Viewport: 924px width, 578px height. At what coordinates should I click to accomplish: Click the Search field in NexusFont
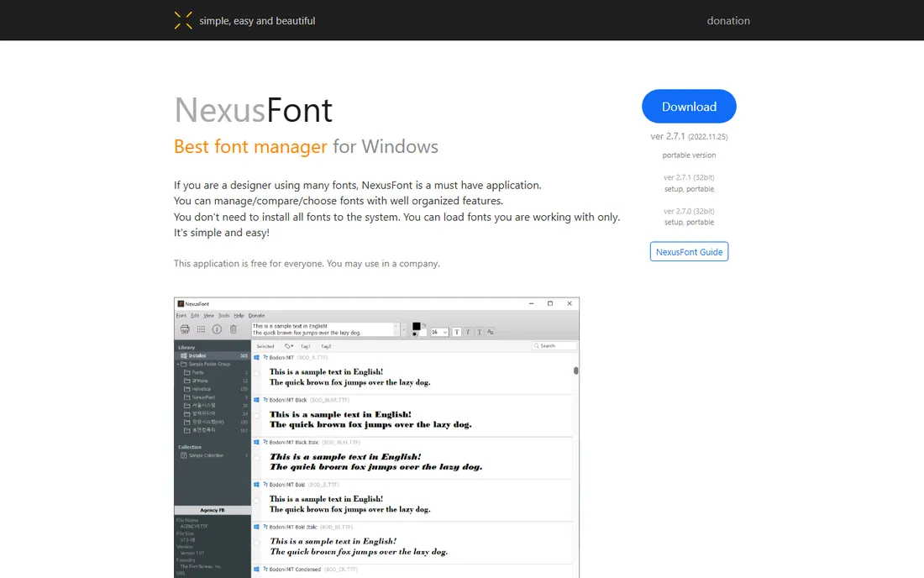pos(554,346)
